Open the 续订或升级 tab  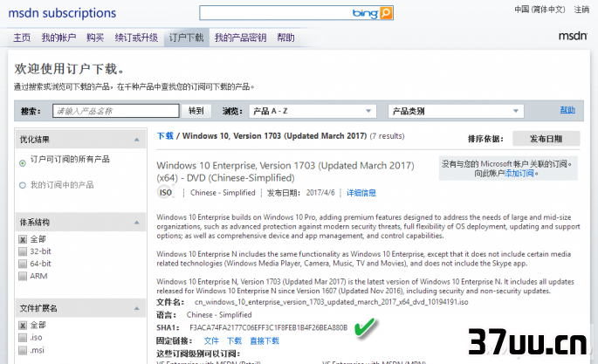136,38
